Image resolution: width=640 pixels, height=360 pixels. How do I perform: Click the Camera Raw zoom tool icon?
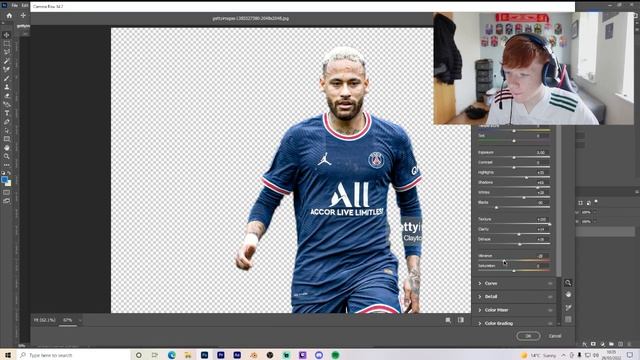point(568,283)
